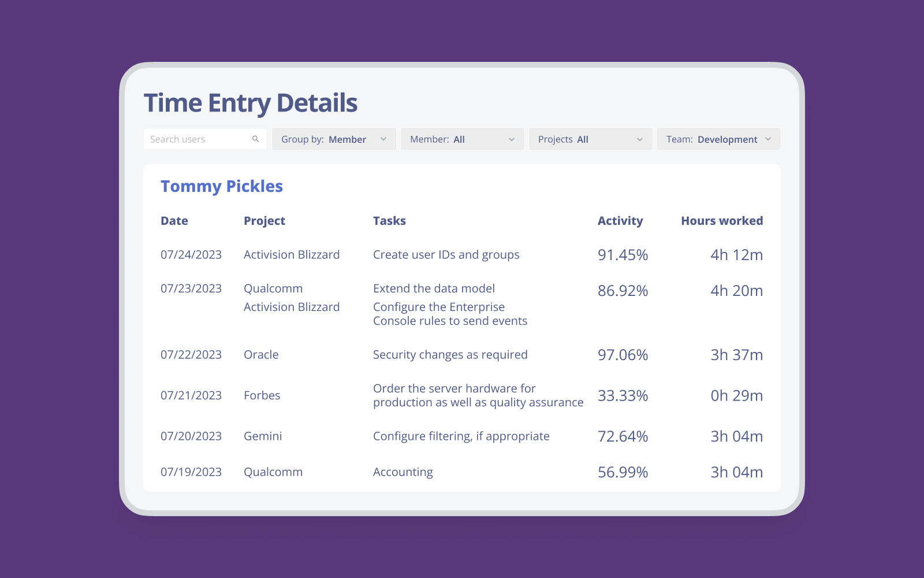Select the Gemini project entry
This screenshot has height=578, width=924.
(x=263, y=436)
